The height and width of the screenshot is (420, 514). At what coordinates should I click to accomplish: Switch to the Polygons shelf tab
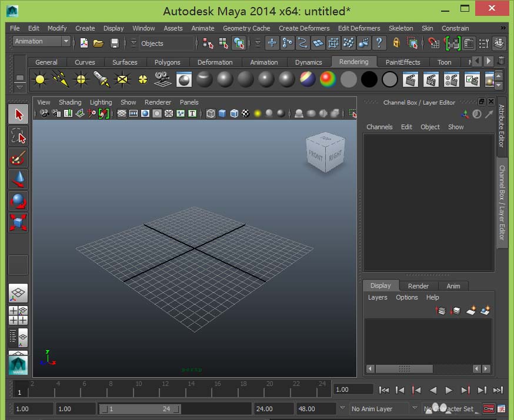(167, 62)
